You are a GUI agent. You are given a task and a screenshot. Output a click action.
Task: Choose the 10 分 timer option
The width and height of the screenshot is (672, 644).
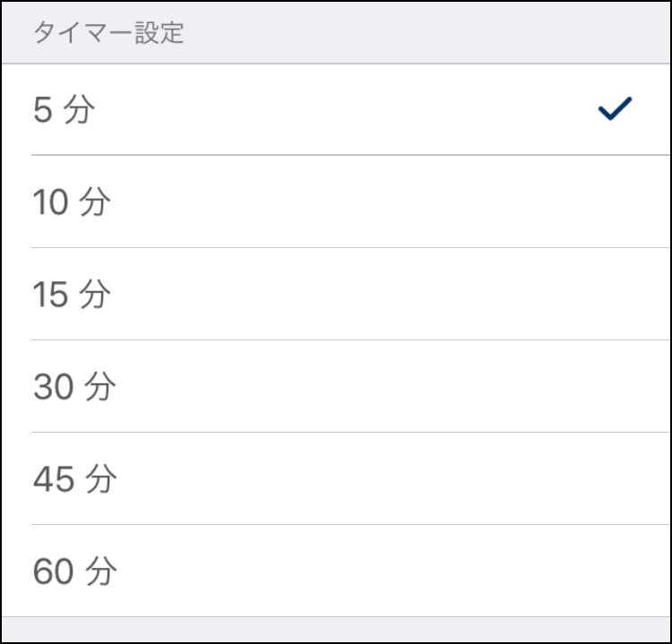[335, 202]
